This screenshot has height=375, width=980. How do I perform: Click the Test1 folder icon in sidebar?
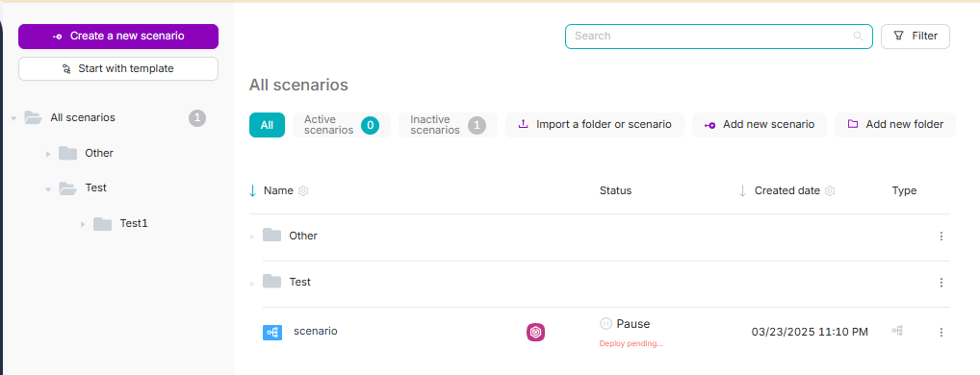coord(102,223)
